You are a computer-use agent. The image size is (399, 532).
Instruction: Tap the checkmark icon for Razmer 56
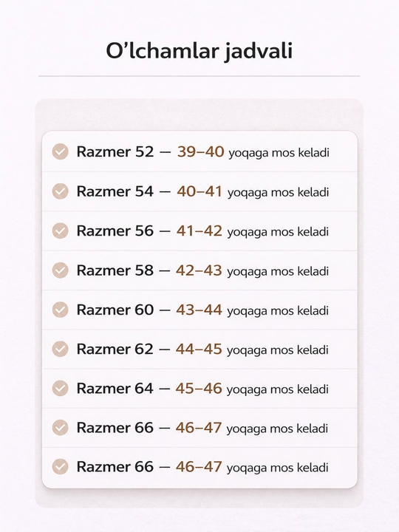(61, 231)
